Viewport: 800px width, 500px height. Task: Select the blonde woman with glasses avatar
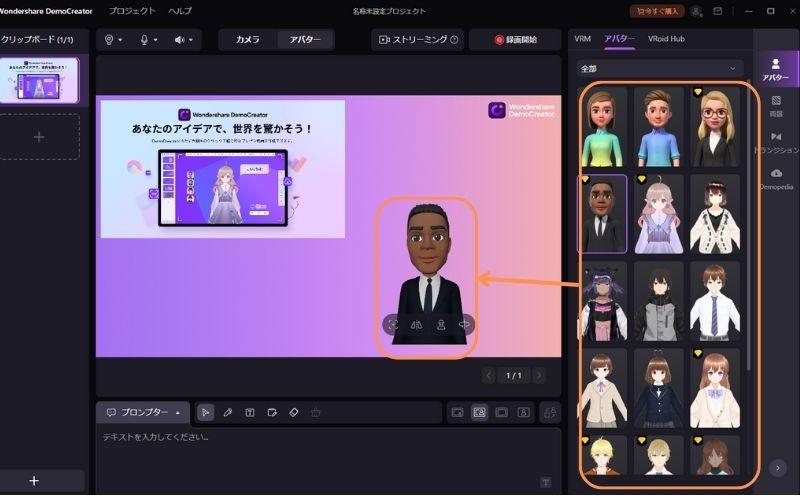(x=715, y=127)
